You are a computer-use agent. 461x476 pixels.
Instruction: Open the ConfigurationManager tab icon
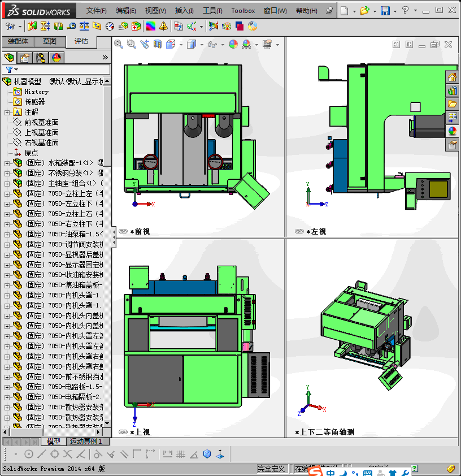point(40,57)
